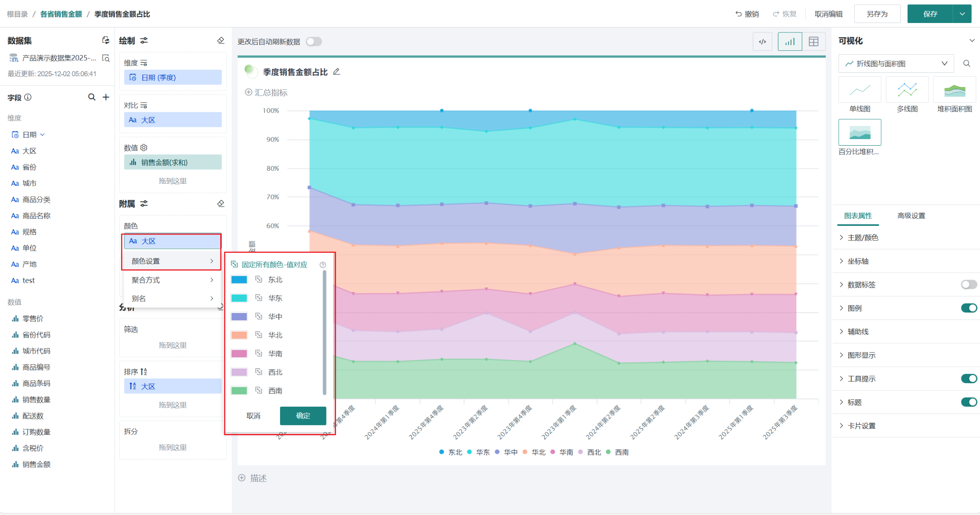Click the field search magnifier icon

(91, 97)
